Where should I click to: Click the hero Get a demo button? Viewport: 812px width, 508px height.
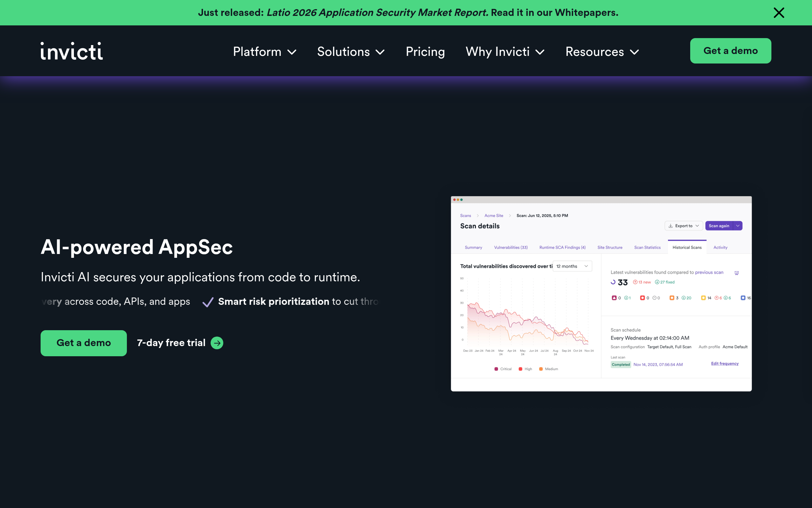coord(83,343)
